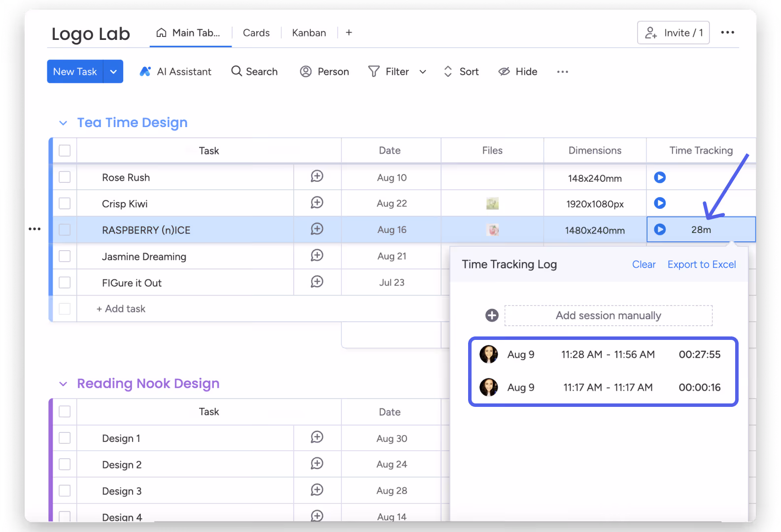Viewport: 781px width, 532px height.
Task: Open Sort options
Action: (461, 71)
